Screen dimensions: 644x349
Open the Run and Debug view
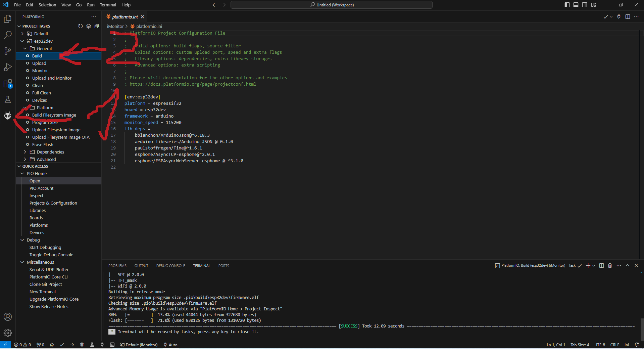tap(7, 67)
